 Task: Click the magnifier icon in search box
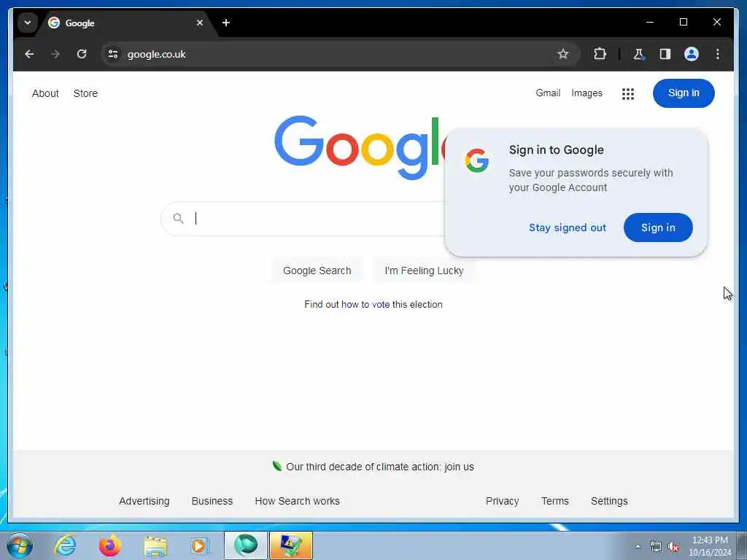pos(178,219)
